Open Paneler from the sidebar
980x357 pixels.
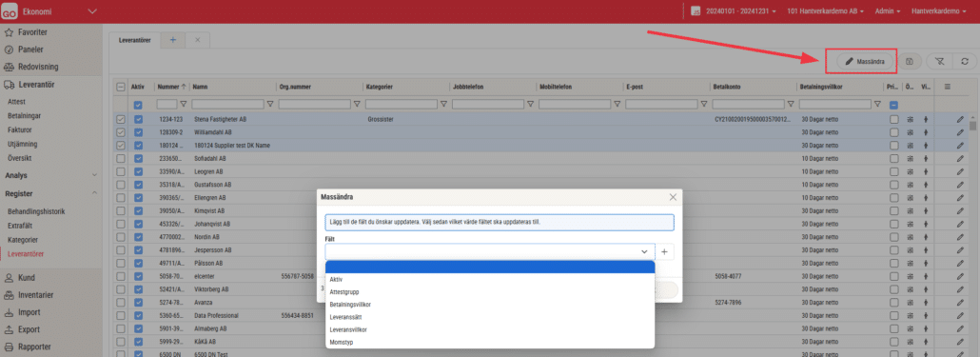pyautogui.click(x=30, y=50)
